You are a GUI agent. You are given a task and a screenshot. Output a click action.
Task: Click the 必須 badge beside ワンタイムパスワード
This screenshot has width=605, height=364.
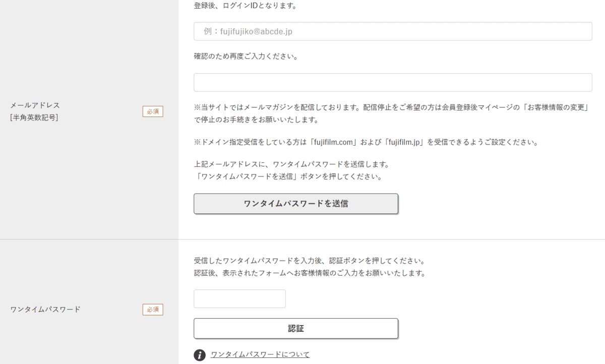[153, 309]
